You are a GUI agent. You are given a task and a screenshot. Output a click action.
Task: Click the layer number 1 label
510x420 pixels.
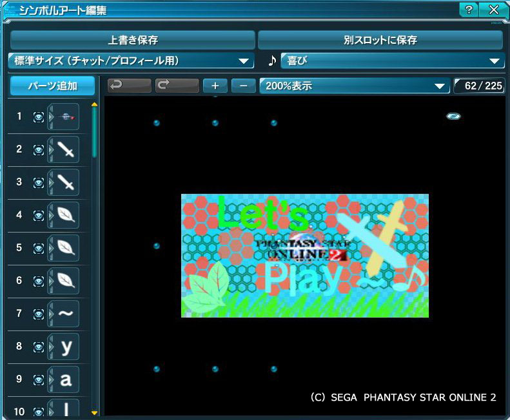[x=19, y=116]
